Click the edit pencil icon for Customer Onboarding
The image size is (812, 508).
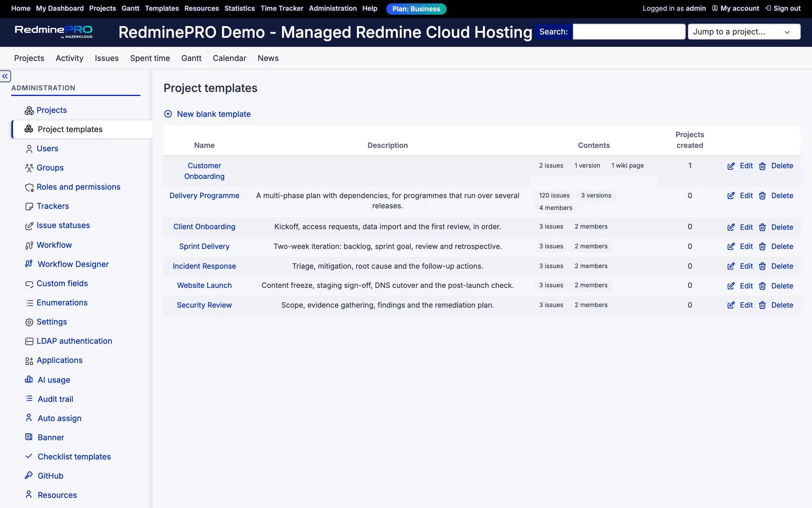pos(731,166)
